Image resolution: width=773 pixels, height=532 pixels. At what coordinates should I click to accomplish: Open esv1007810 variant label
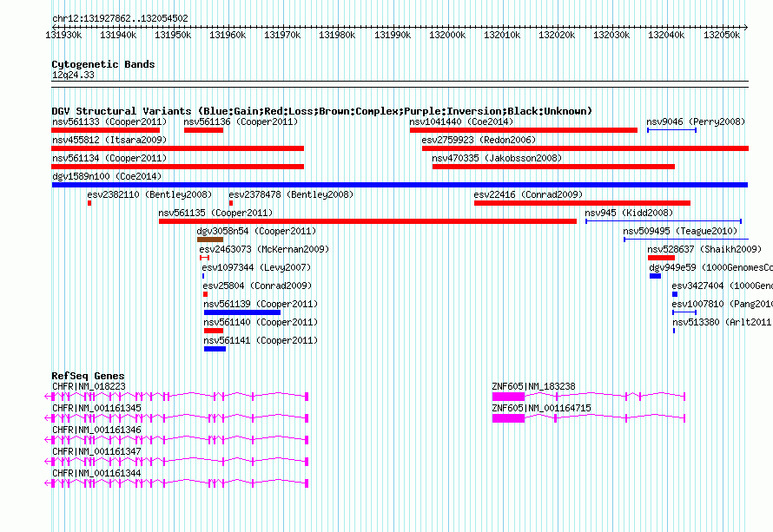click(723, 304)
